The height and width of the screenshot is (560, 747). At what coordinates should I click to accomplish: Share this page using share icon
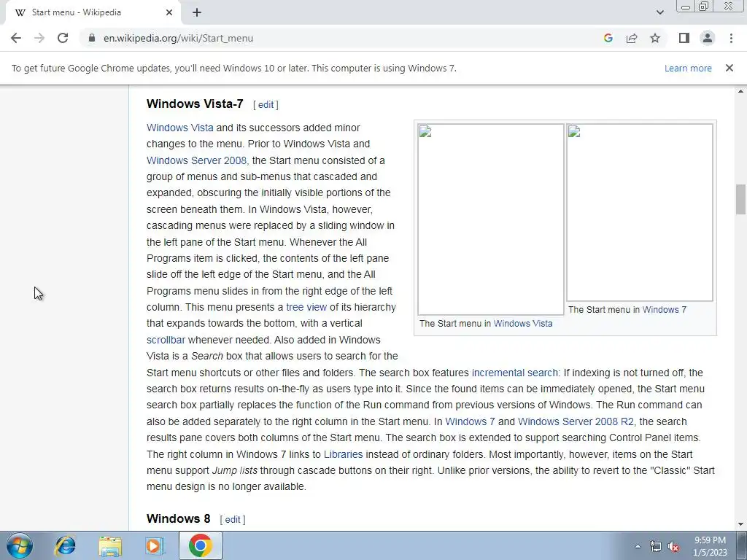pyautogui.click(x=632, y=38)
